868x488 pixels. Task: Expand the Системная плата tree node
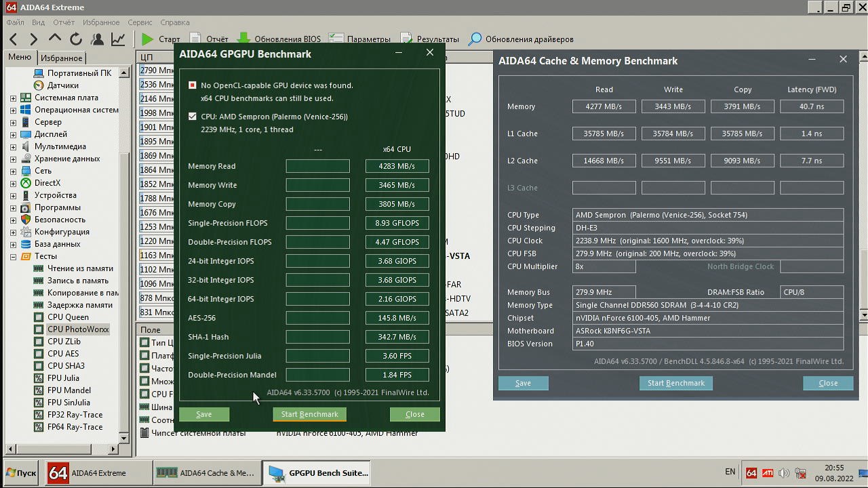(13, 98)
